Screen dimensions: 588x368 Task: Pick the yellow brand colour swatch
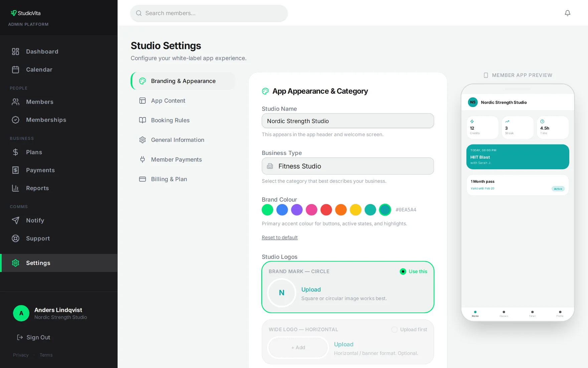pos(355,210)
